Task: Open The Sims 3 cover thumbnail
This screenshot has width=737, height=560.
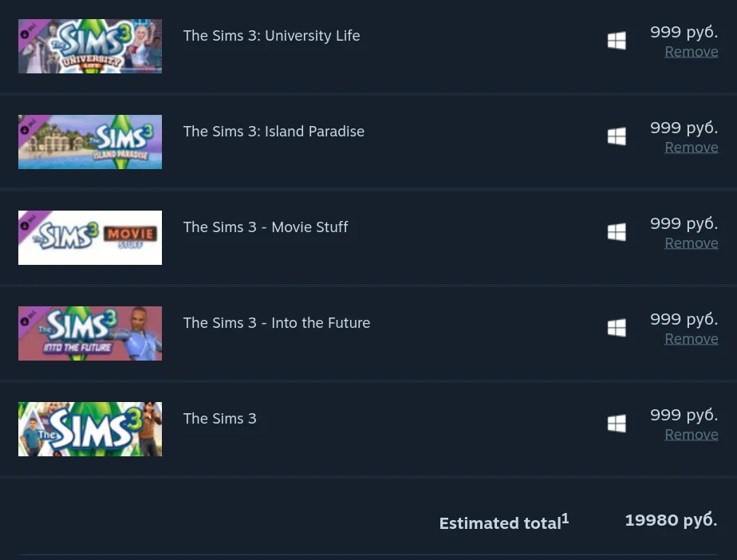Action: (x=90, y=429)
